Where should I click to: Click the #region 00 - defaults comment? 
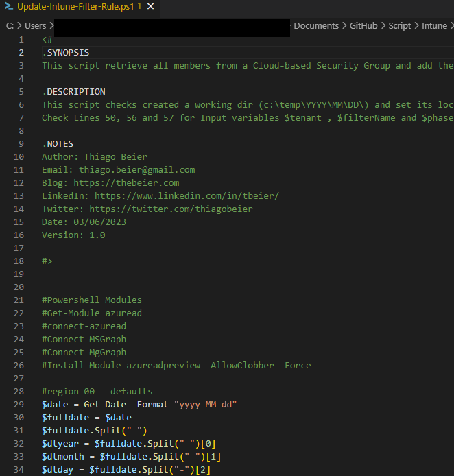[97, 392]
